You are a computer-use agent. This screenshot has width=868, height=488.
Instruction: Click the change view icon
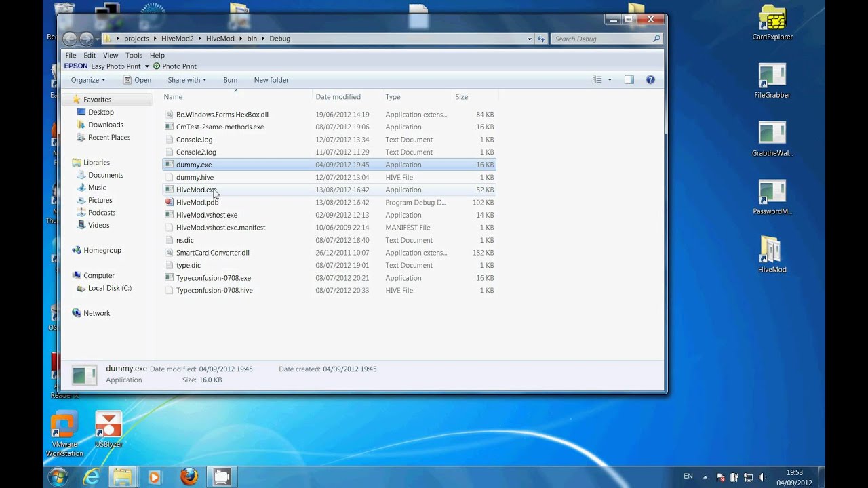(x=597, y=80)
